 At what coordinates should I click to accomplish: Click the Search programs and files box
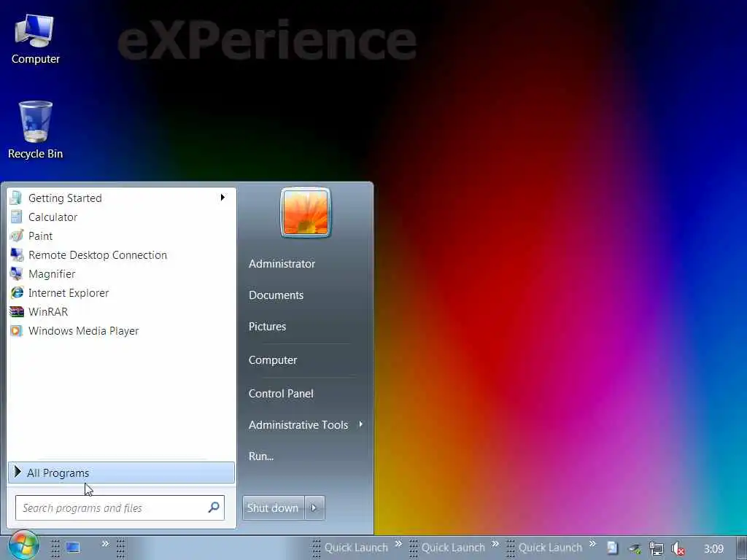click(120, 507)
